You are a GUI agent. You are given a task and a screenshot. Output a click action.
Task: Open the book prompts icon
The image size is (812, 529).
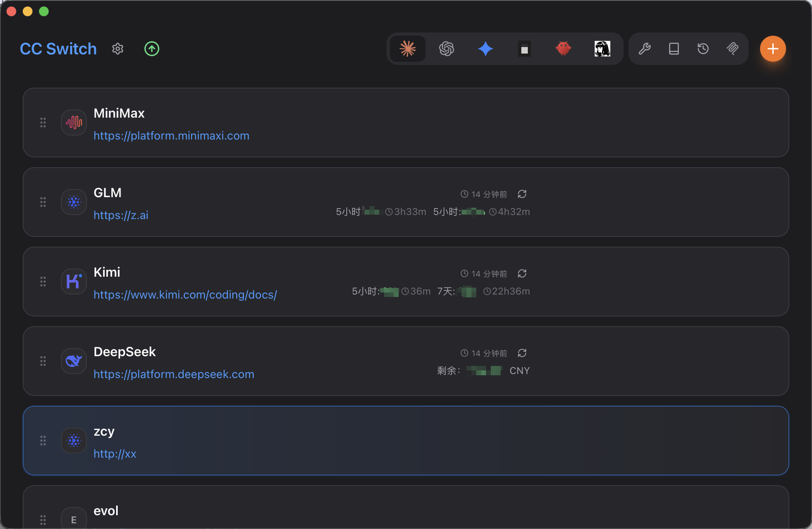click(x=674, y=49)
